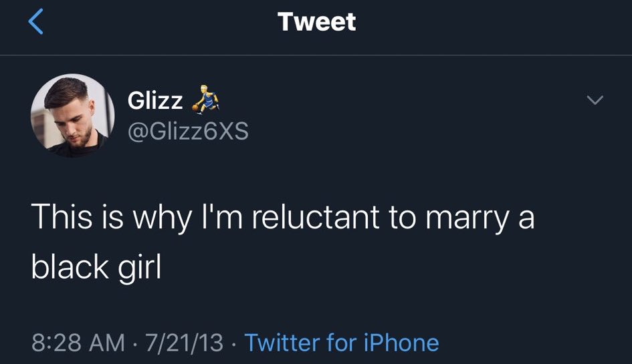Screen dimensions: 632x364
Task: Tap the word 'marry' in tweet
Action: [467, 219]
